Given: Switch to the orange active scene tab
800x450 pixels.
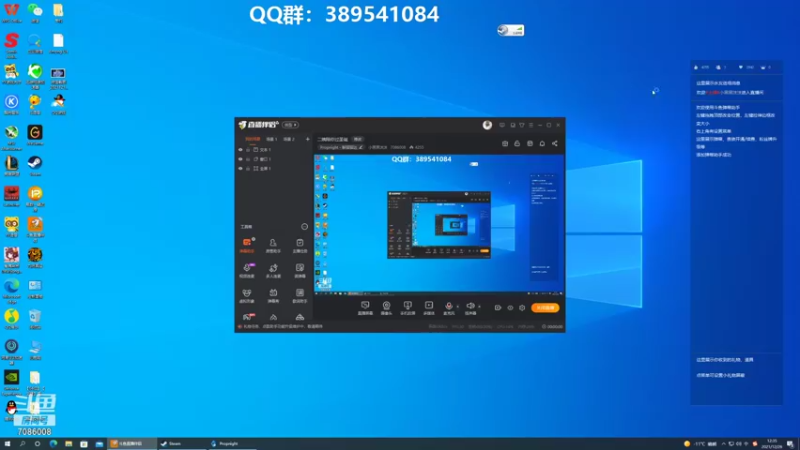Looking at the screenshot, I should click(x=253, y=139).
